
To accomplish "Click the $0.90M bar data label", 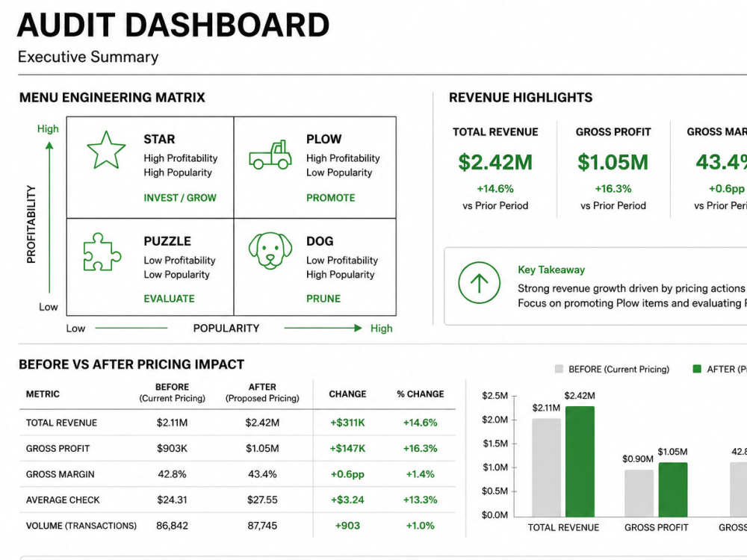I will (637, 458).
